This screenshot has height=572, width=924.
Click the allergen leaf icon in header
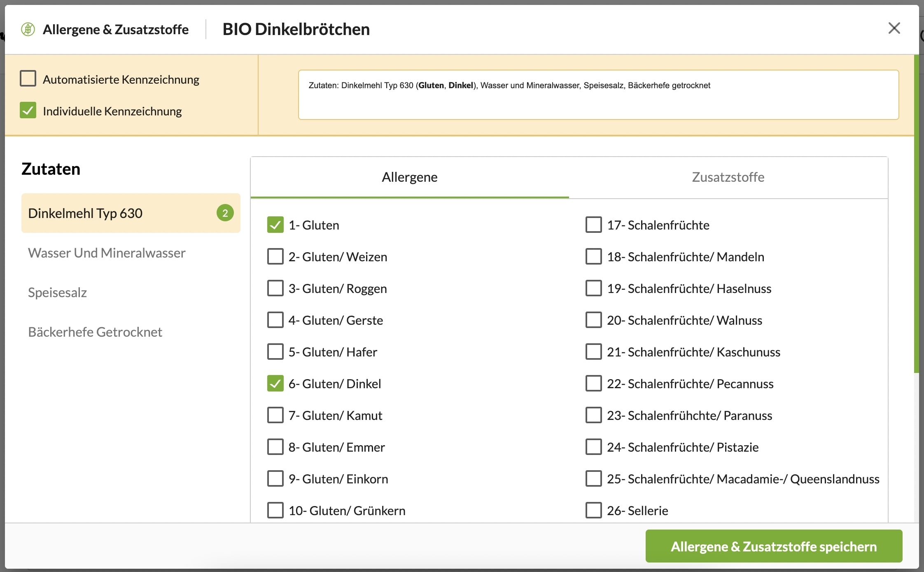pos(28,29)
